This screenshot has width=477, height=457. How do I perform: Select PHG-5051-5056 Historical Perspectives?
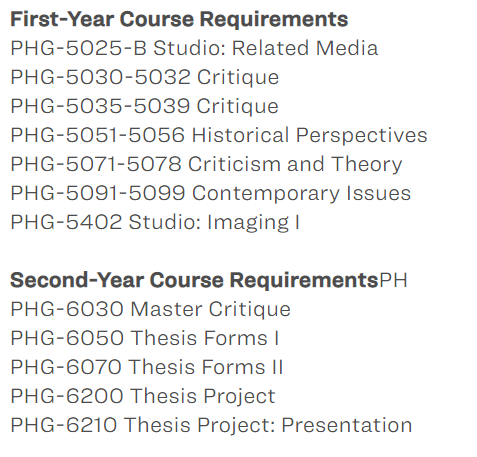point(219,136)
